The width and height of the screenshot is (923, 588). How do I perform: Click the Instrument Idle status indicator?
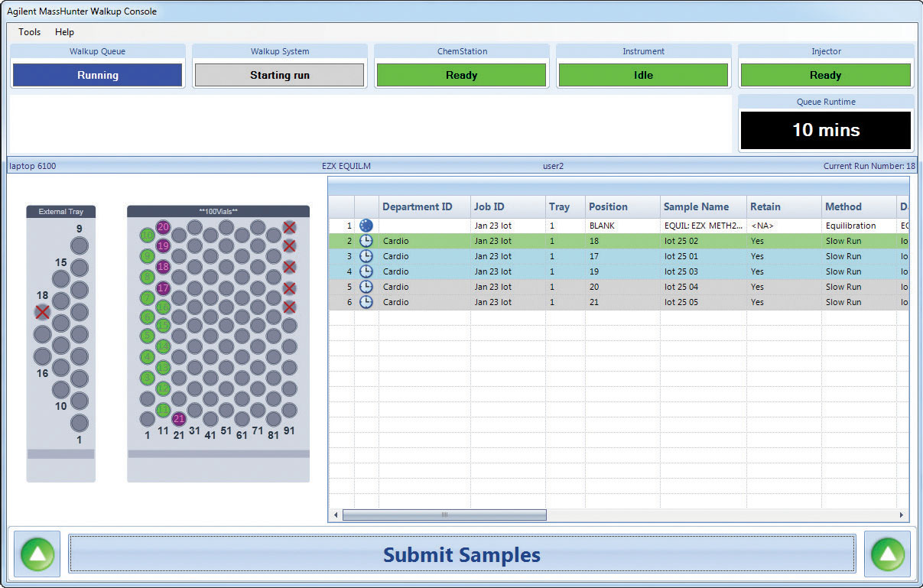point(644,75)
